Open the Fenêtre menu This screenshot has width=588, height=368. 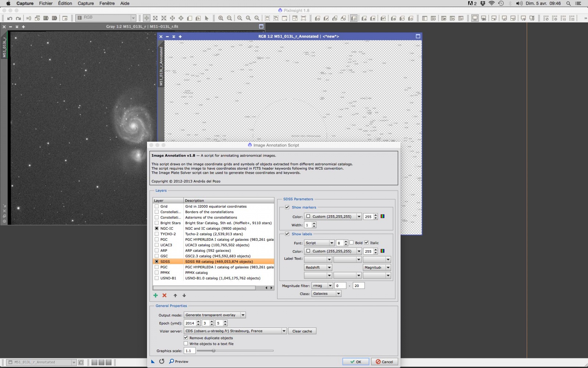(x=107, y=3)
